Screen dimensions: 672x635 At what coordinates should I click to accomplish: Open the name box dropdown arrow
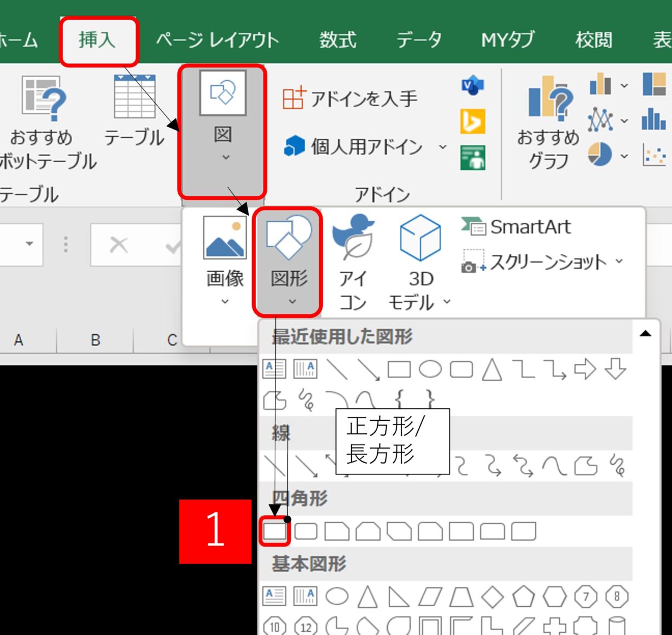click(x=30, y=244)
